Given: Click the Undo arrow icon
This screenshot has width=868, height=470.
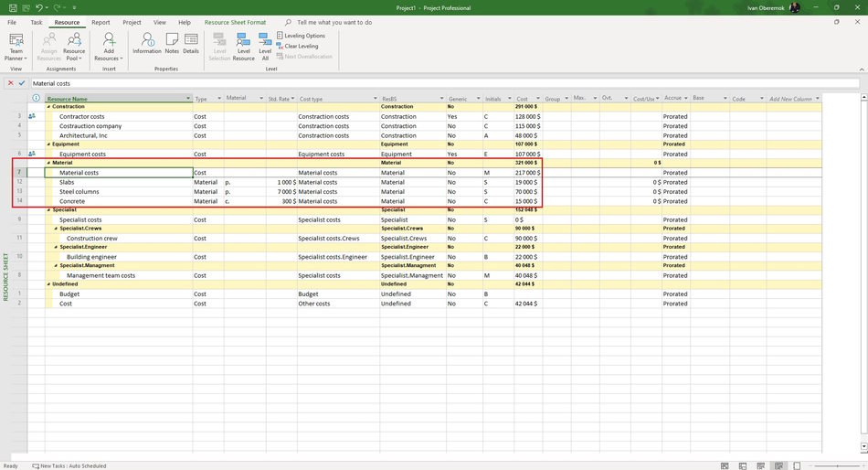Looking at the screenshot, I should click(38, 7).
